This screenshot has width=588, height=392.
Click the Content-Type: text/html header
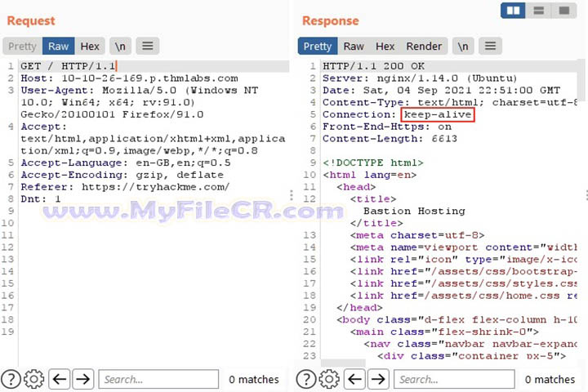(x=450, y=102)
